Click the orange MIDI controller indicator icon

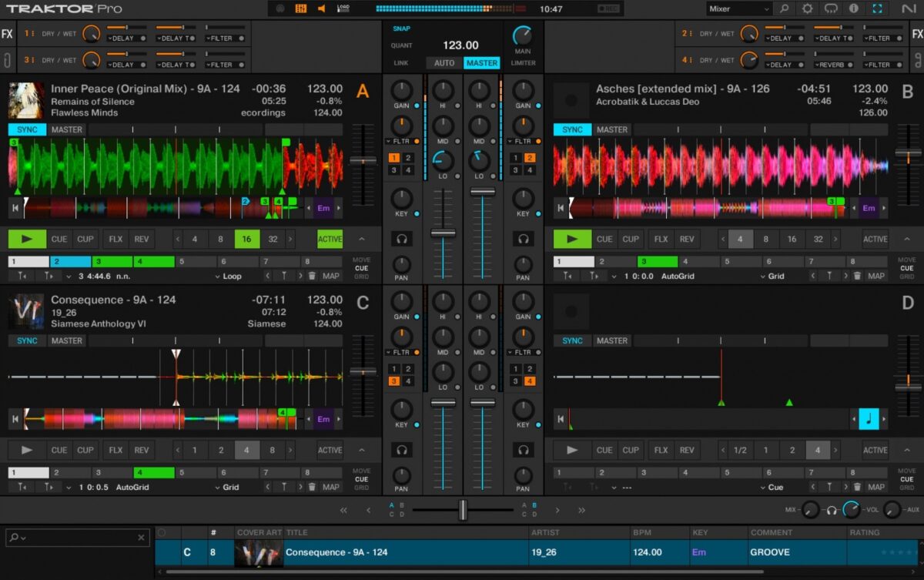click(x=300, y=8)
